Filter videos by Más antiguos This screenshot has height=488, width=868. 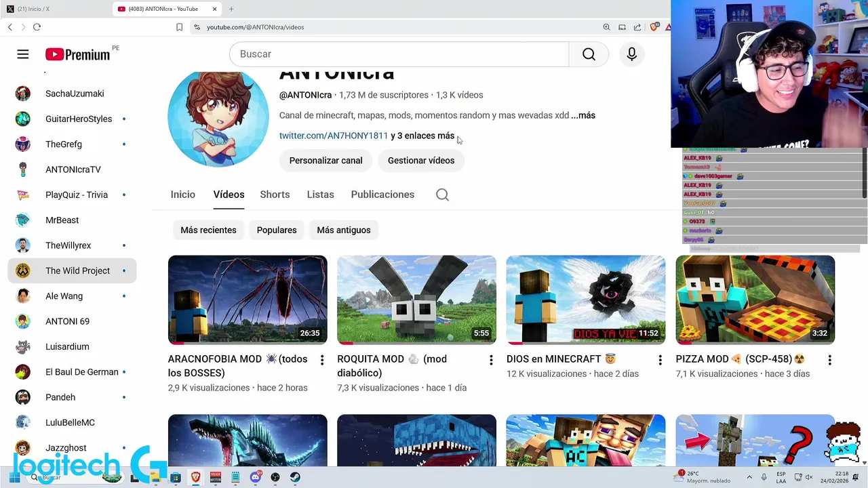[344, 230]
